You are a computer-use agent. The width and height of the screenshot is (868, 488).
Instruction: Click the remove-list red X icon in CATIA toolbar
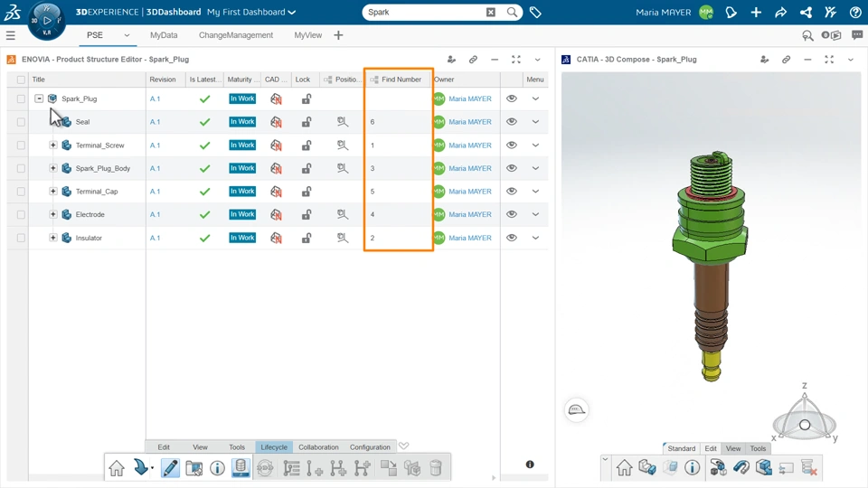pos(808,468)
